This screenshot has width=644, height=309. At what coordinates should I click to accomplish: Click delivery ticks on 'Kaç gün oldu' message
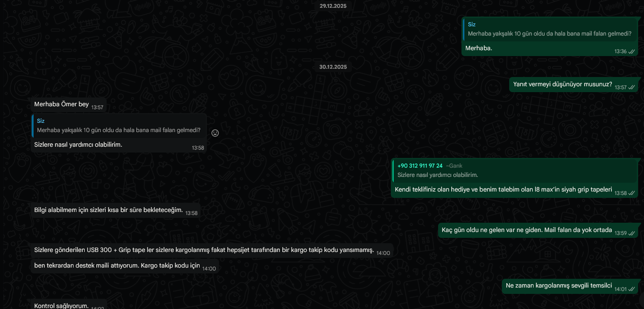[x=631, y=233]
